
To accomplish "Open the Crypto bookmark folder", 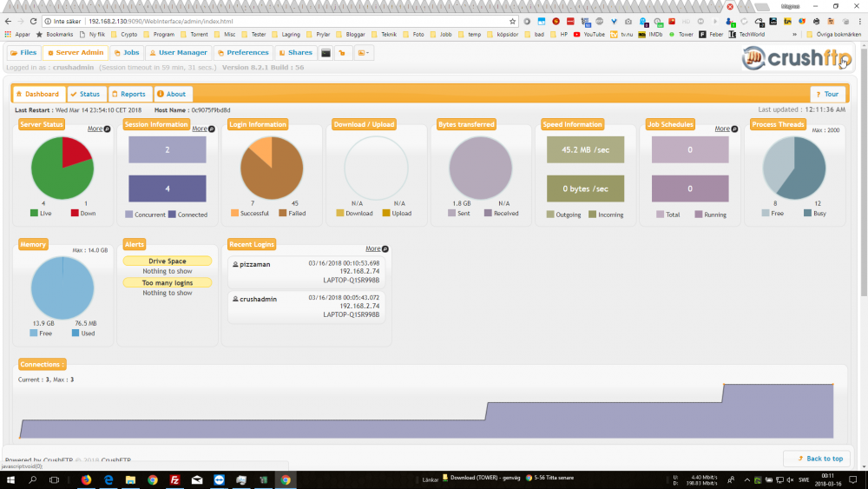I will click(x=124, y=35).
